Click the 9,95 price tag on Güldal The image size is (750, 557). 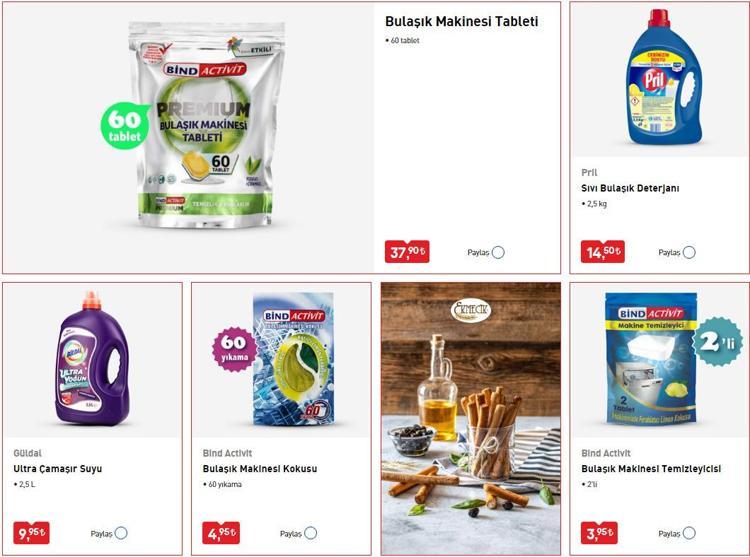click(x=32, y=533)
